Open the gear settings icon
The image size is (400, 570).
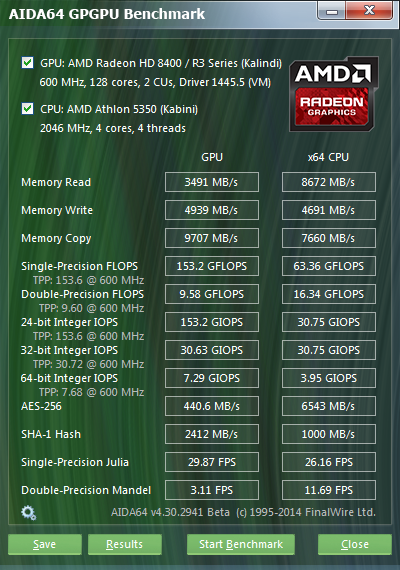[28, 513]
